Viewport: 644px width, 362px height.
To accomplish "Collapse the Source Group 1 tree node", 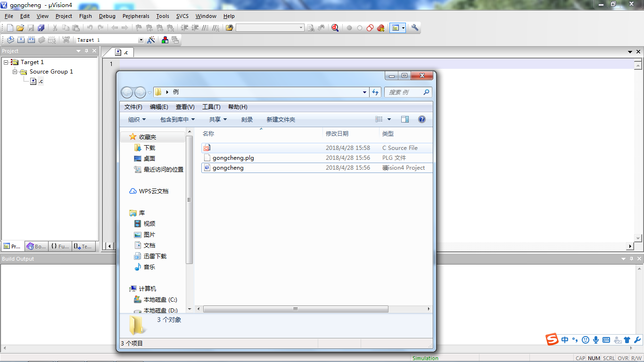I will pos(15,72).
